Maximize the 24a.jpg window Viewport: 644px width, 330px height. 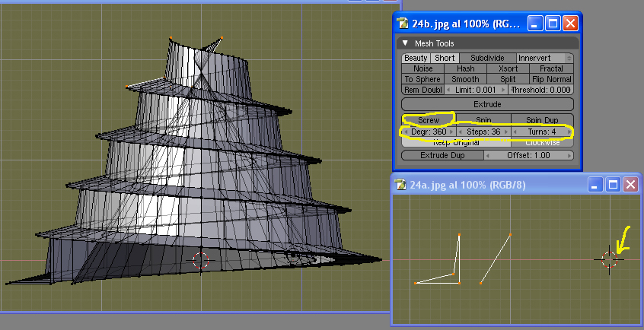click(613, 185)
